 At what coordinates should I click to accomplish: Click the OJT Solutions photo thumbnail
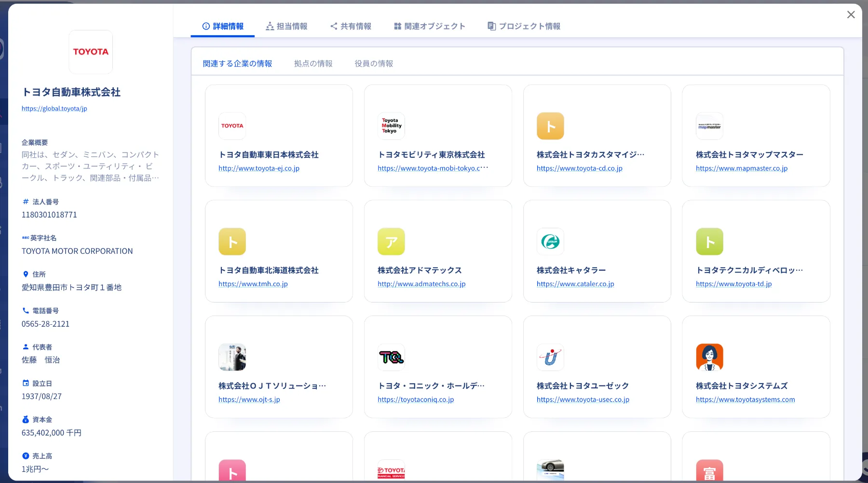[232, 358]
